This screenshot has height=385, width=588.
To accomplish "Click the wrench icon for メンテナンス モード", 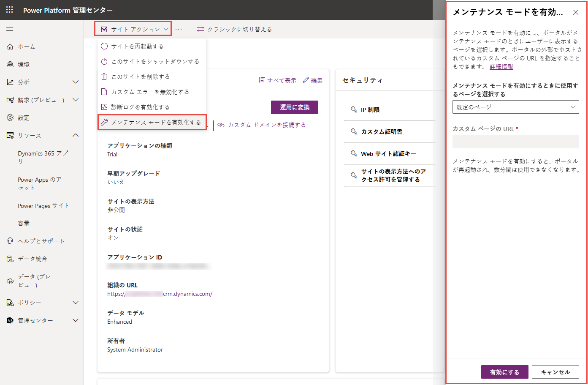I will (x=104, y=122).
